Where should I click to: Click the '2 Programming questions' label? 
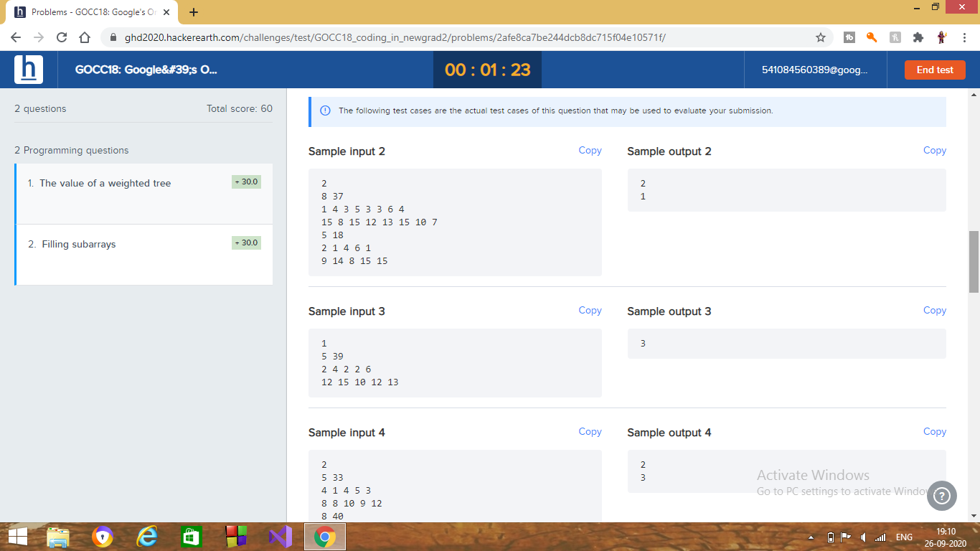72,151
